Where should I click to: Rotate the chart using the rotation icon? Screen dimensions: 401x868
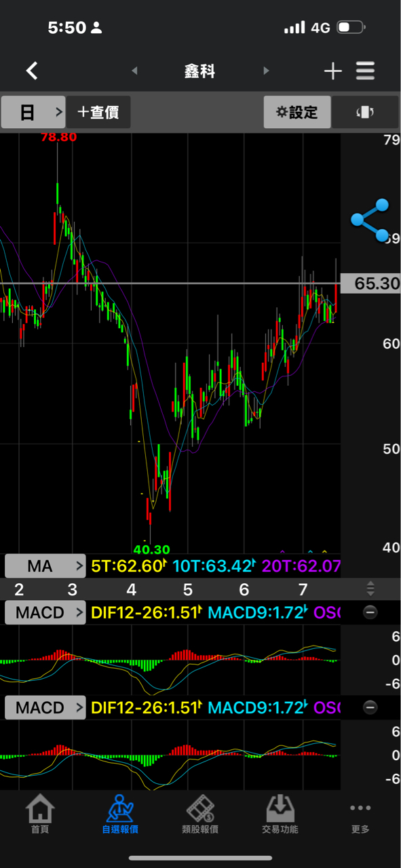point(364,113)
